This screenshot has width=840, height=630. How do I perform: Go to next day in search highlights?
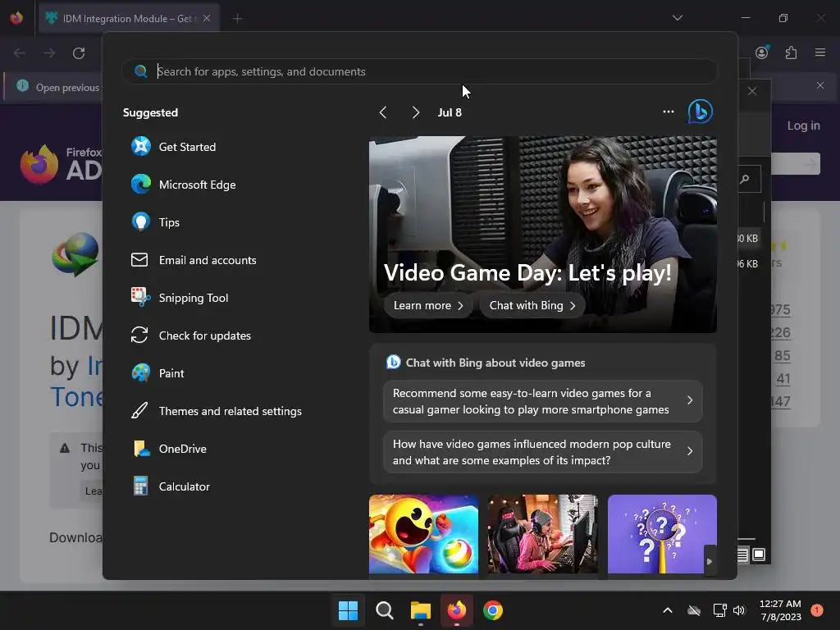(x=416, y=112)
